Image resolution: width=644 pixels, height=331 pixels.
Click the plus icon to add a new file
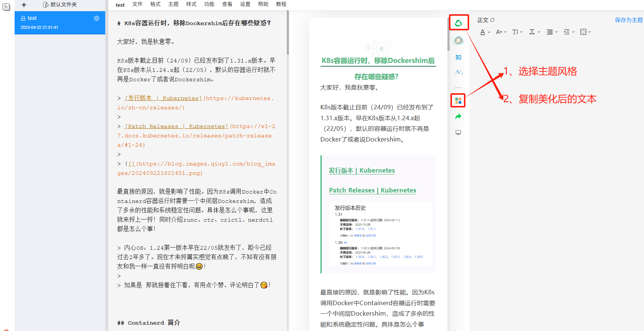pyautogui.click(x=24, y=5)
